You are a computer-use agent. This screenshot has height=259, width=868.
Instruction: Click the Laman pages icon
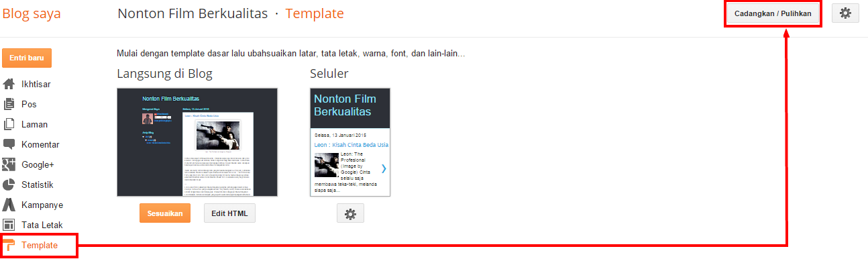click(x=9, y=124)
